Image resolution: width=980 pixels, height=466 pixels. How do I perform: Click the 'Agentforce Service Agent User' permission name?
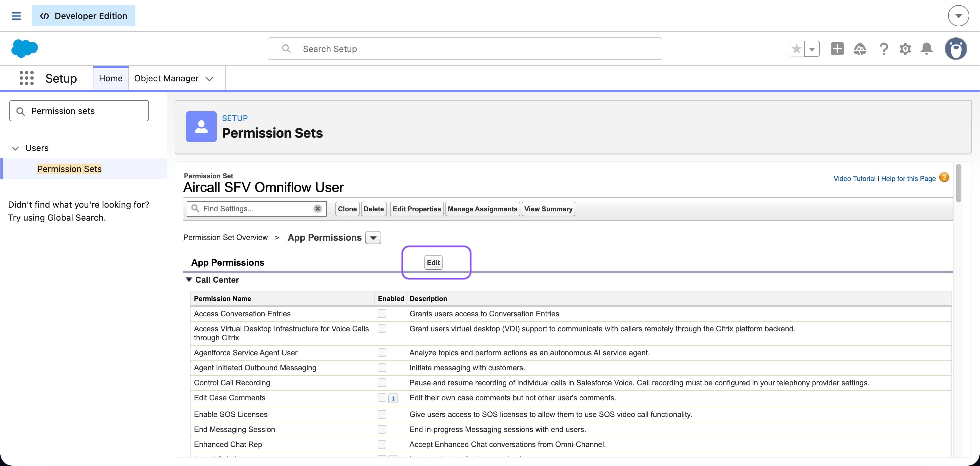246,353
